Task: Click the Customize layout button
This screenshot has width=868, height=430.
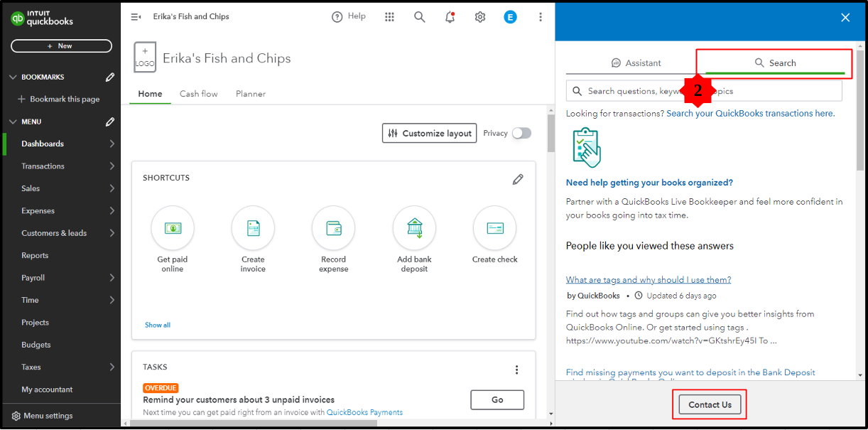Action: click(429, 133)
